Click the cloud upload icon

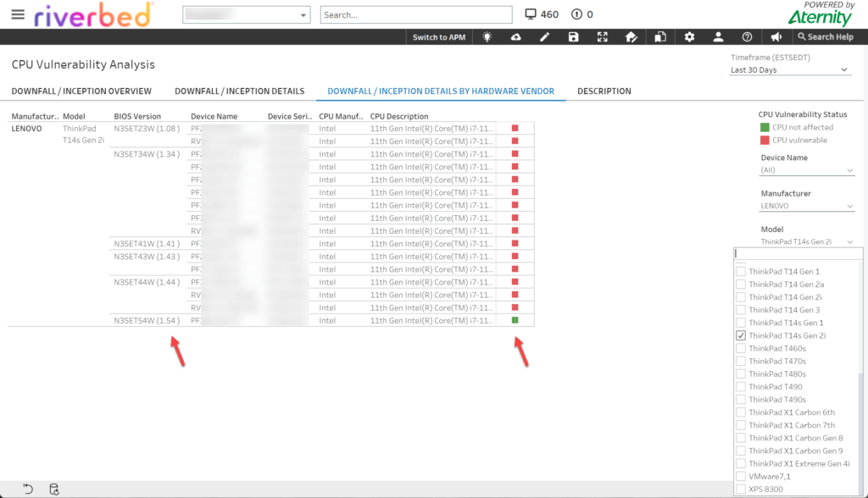point(516,37)
